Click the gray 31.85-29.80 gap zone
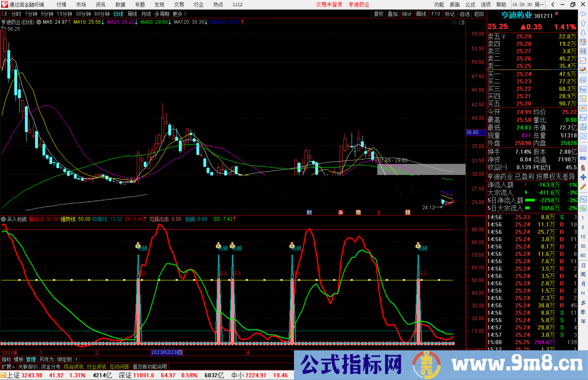The width and height of the screenshot is (588, 380). pyautogui.click(x=421, y=169)
